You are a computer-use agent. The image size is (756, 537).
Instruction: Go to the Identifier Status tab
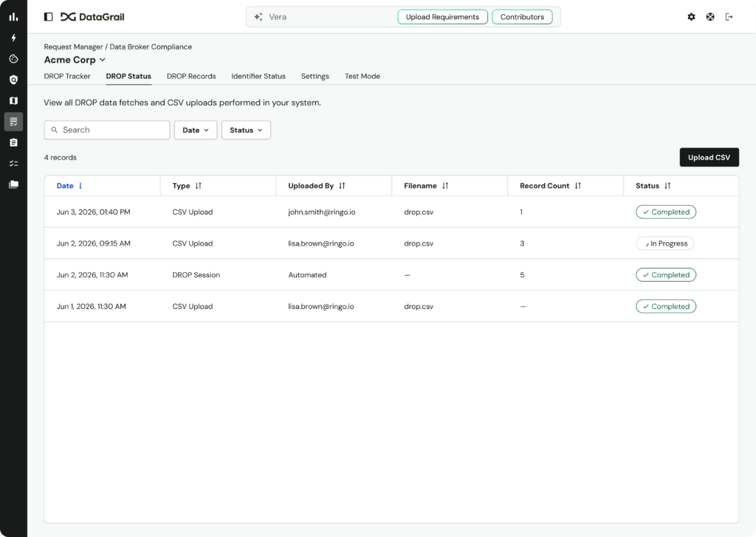[258, 76]
